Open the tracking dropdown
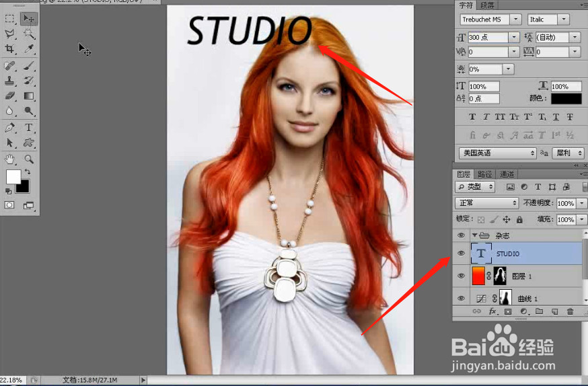This screenshot has height=386, width=588. pyautogui.click(x=575, y=52)
